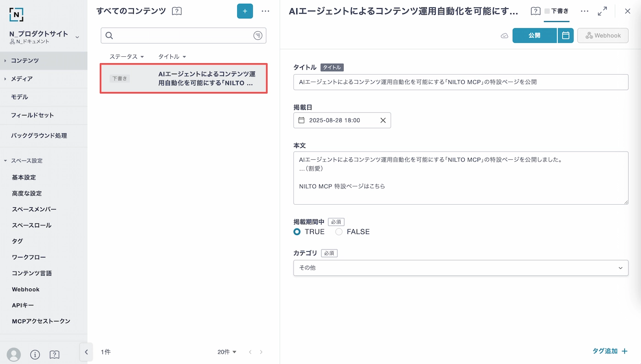Image resolution: width=641 pixels, height=364 pixels.
Task: Click the calendar icon in 掲載日 field
Action: point(301,120)
